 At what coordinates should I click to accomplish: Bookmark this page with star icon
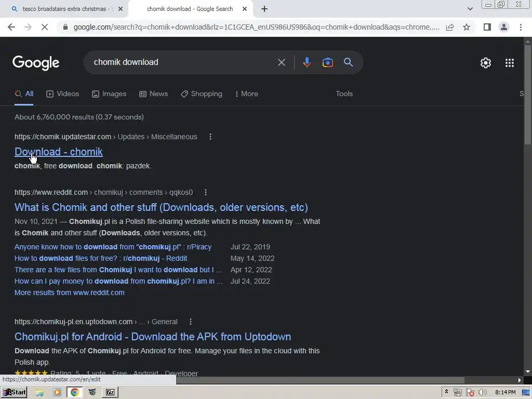[467, 27]
